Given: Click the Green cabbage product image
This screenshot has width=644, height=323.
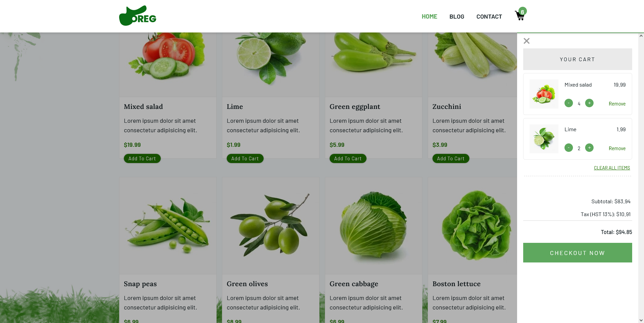Looking at the screenshot, I should coord(373,226).
